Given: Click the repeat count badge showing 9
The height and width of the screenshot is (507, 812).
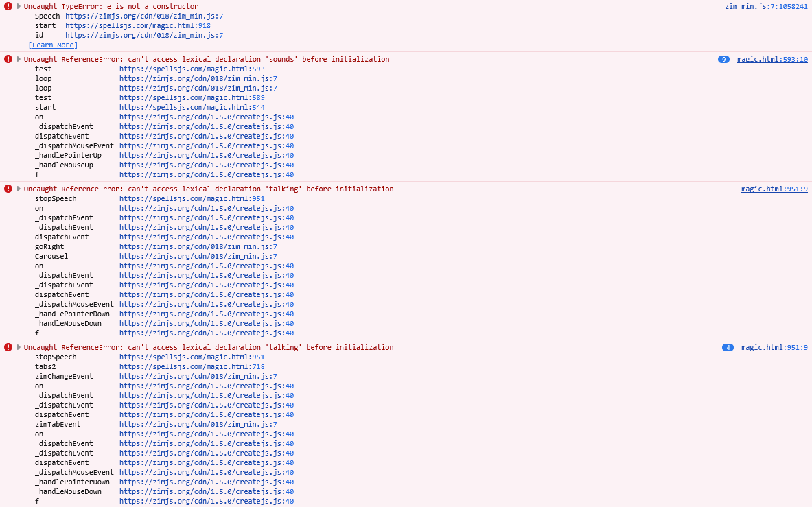Looking at the screenshot, I should click(x=723, y=59).
